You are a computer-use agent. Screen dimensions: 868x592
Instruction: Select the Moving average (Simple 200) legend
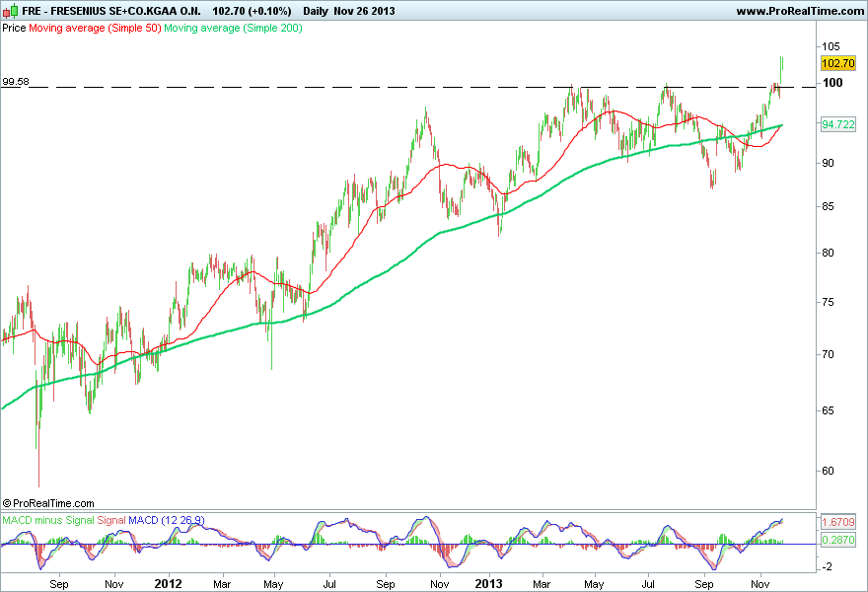coord(233,28)
